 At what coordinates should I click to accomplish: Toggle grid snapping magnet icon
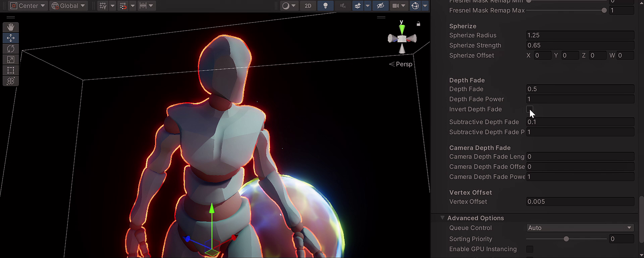(123, 6)
